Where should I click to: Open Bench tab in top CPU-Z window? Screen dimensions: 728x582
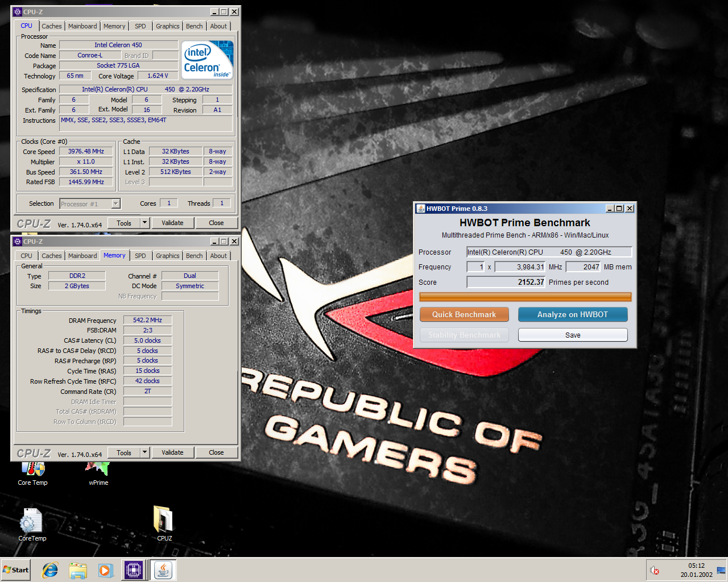(x=195, y=26)
